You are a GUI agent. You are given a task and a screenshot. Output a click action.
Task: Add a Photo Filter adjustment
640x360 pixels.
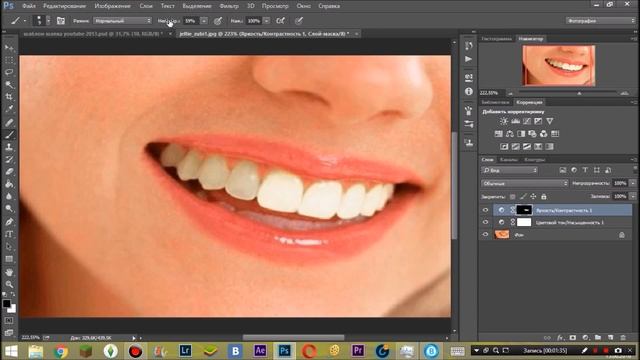(532, 134)
